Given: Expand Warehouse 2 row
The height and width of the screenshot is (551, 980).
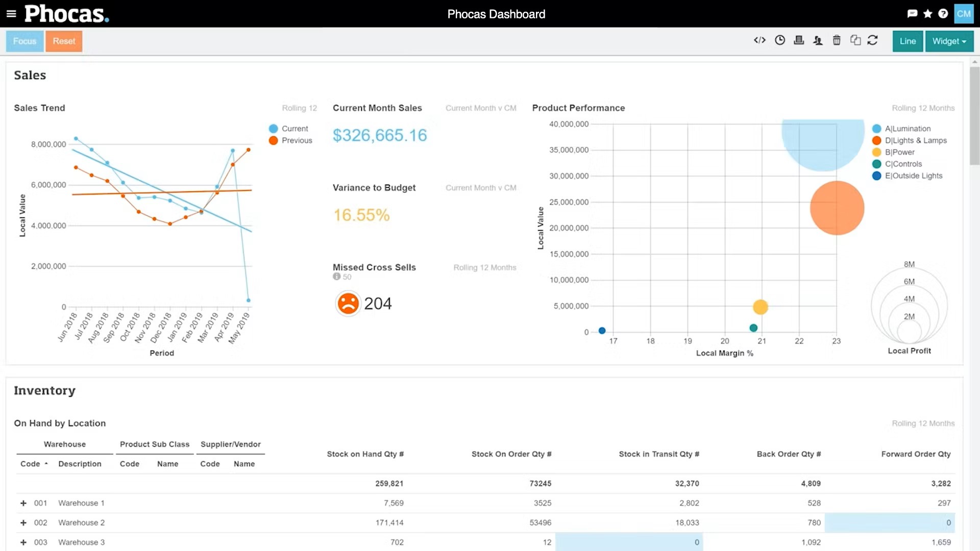Looking at the screenshot, I should pyautogui.click(x=23, y=523).
